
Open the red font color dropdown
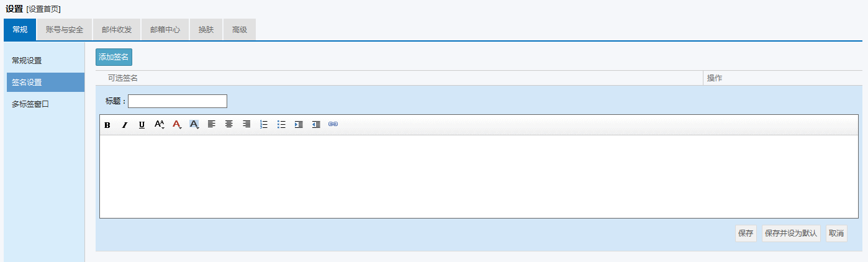pyautogui.click(x=177, y=124)
